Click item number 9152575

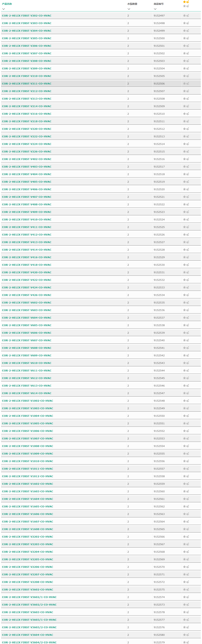coord(159,590)
